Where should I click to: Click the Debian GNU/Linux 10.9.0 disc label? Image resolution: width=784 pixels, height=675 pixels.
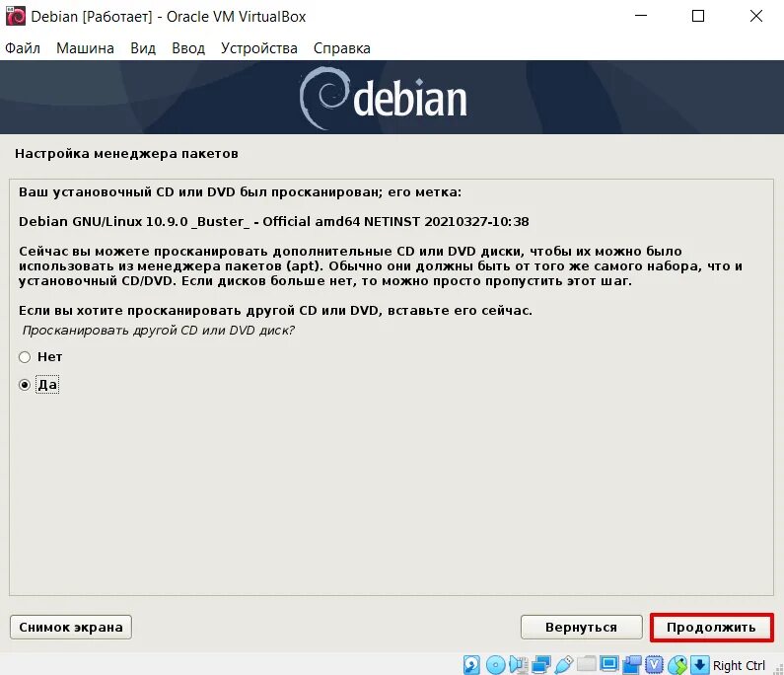(273, 222)
